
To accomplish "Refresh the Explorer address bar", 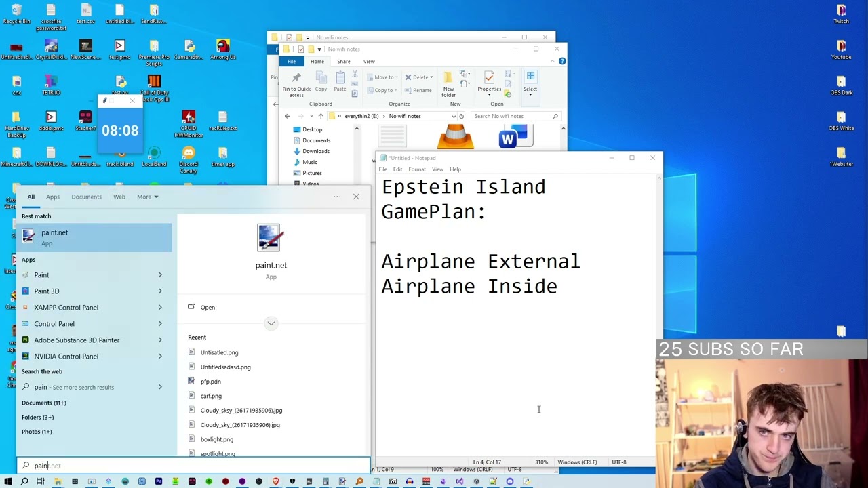I will [x=461, y=116].
